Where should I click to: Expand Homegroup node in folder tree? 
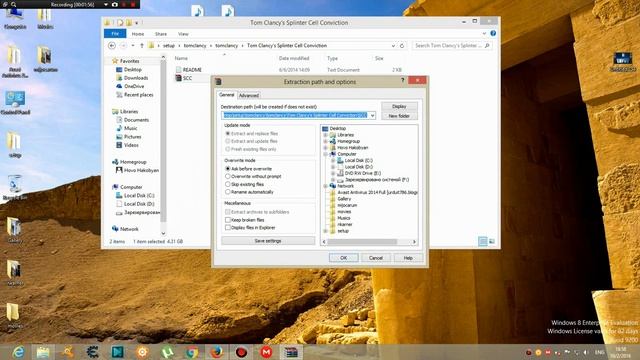click(325, 141)
